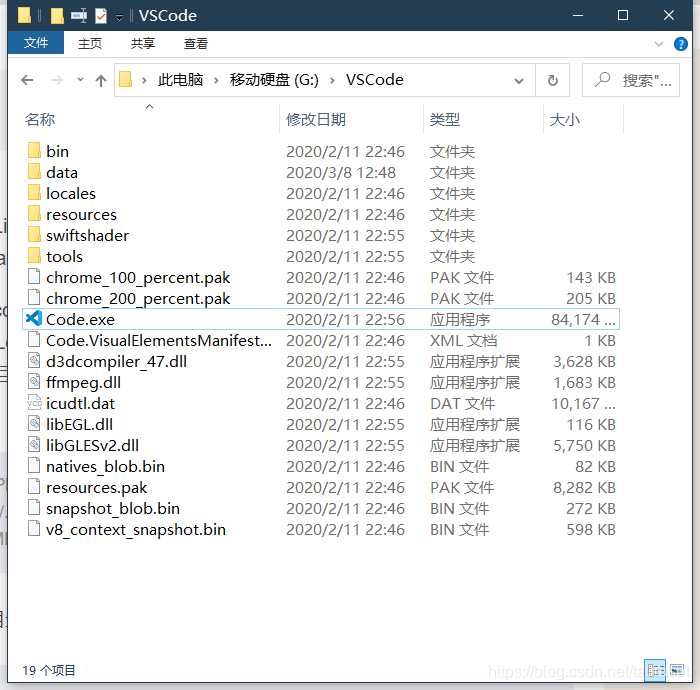Click the swiftshader folder icon
The image size is (700, 690).
[34, 235]
